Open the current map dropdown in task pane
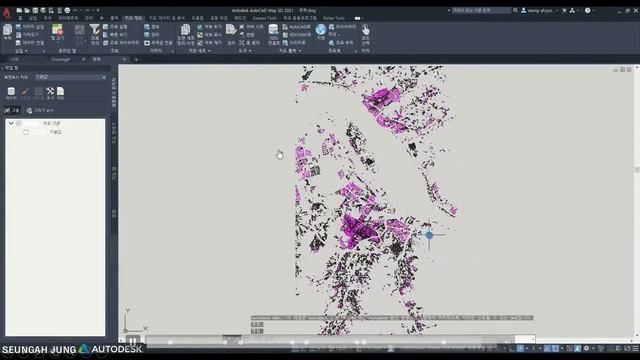The width and height of the screenshot is (640, 360). pos(71,77)
